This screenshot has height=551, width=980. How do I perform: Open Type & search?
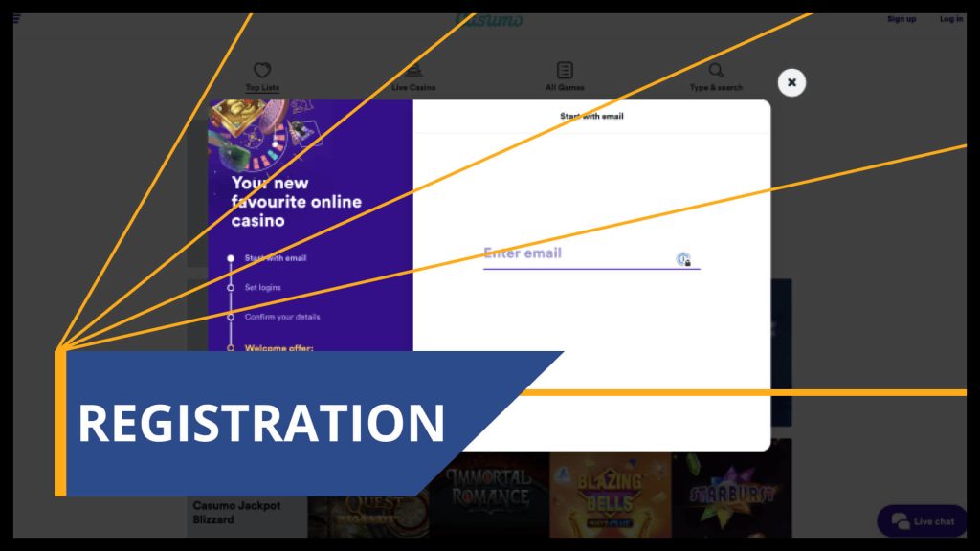click(716, 77)
